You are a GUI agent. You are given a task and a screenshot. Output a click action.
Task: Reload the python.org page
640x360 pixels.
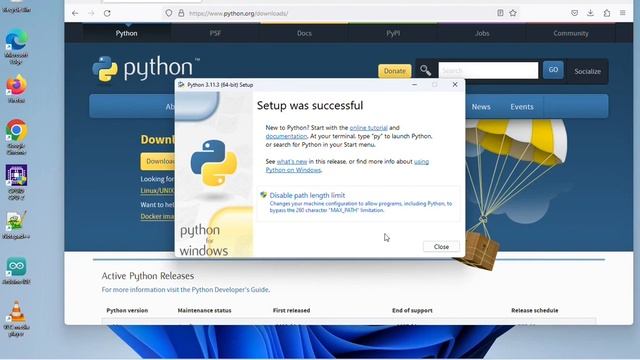coord(107,13)
